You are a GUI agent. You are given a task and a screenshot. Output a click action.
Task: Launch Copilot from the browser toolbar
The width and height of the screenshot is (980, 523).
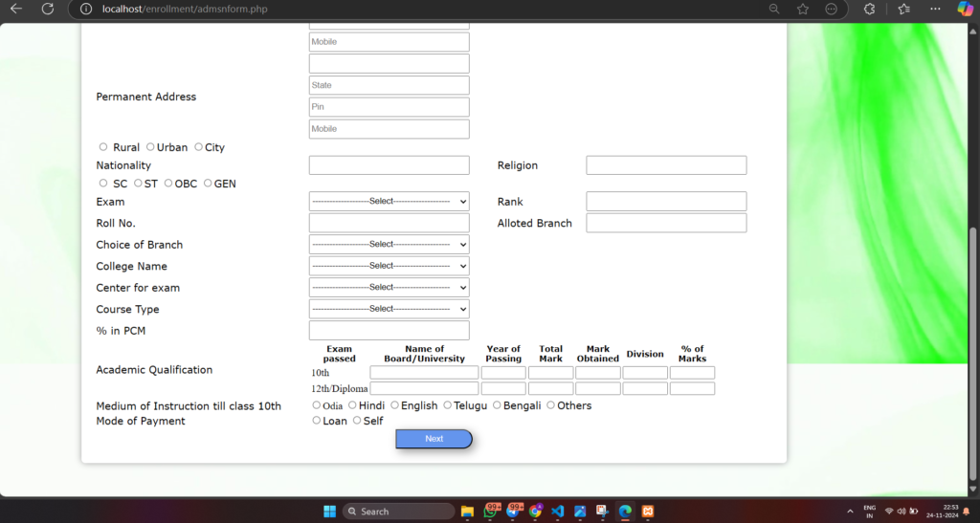(x=965, y=9)
